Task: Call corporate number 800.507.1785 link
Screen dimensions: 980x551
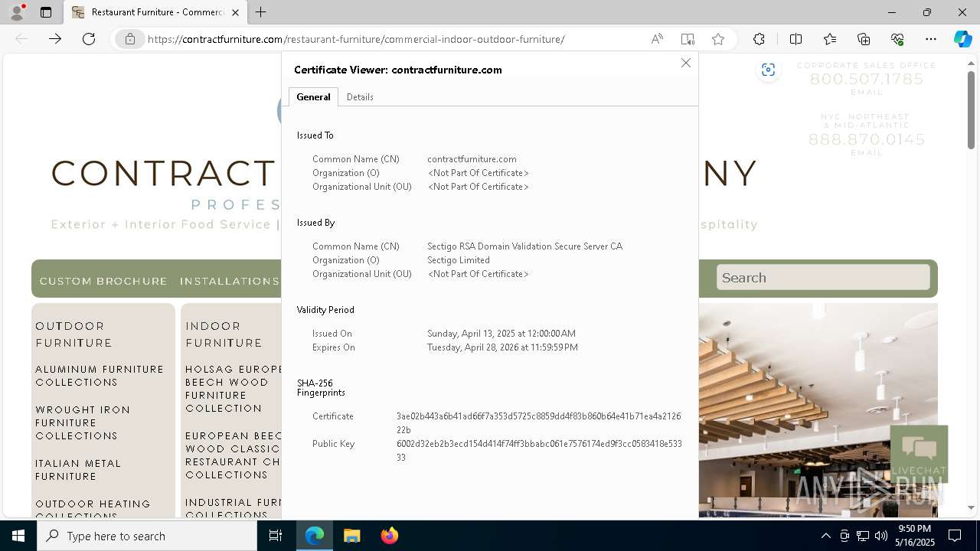Action: [x=867, y=79]
